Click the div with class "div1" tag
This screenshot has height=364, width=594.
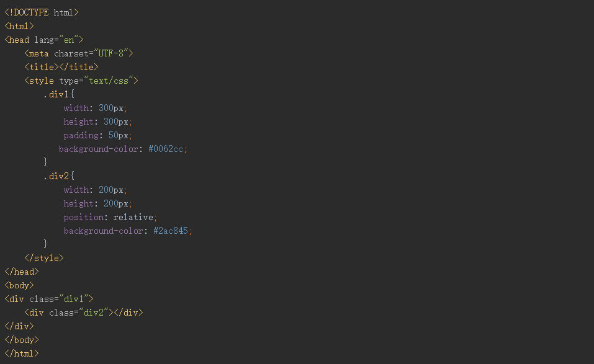click(49, 299)
